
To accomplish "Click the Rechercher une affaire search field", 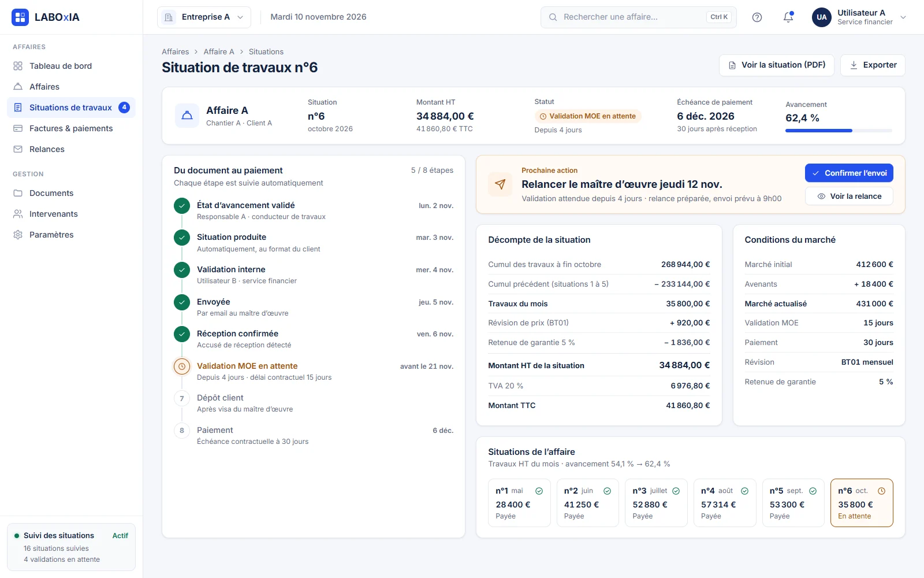I will (x=639, y=17).
